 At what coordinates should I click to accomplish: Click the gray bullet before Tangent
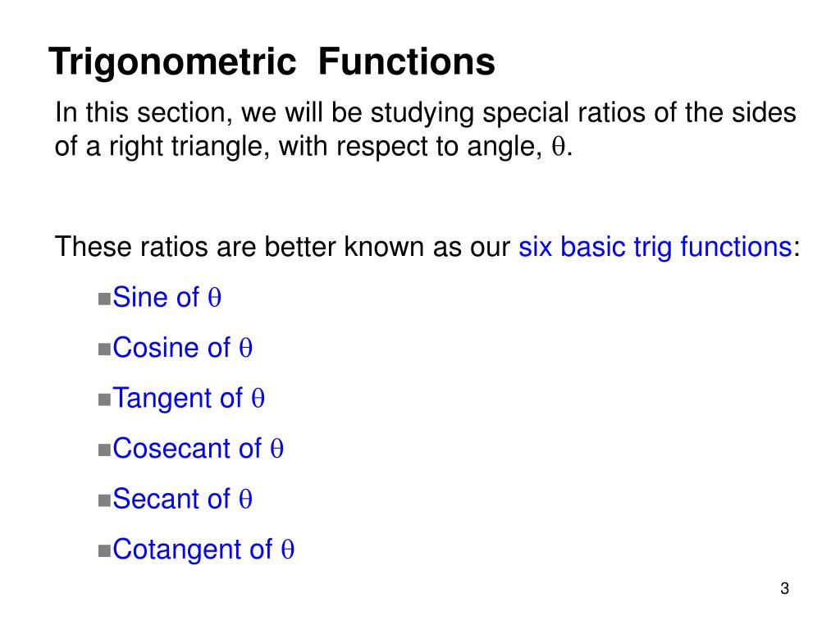point(104,399)
